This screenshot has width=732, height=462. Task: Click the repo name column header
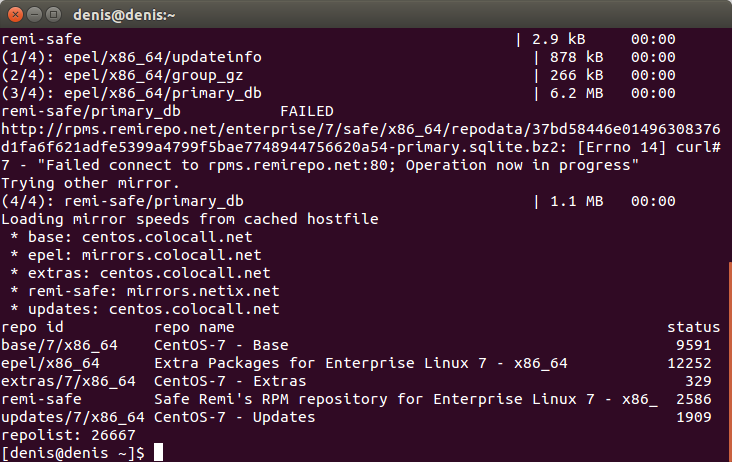pos(194,327)
